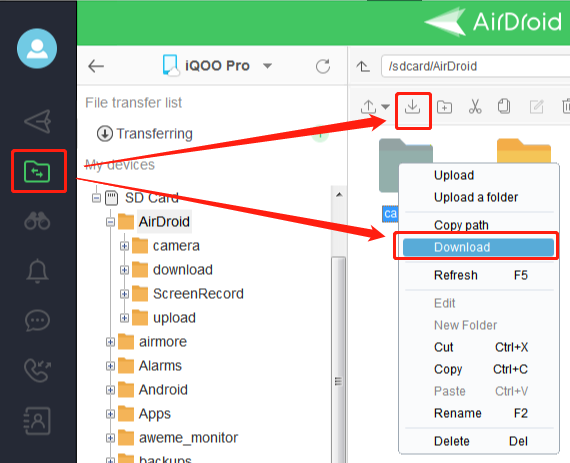This screenshot has height=463, width=570.
Task: Open the messages chat bubble icon
Action: (37, 321)
